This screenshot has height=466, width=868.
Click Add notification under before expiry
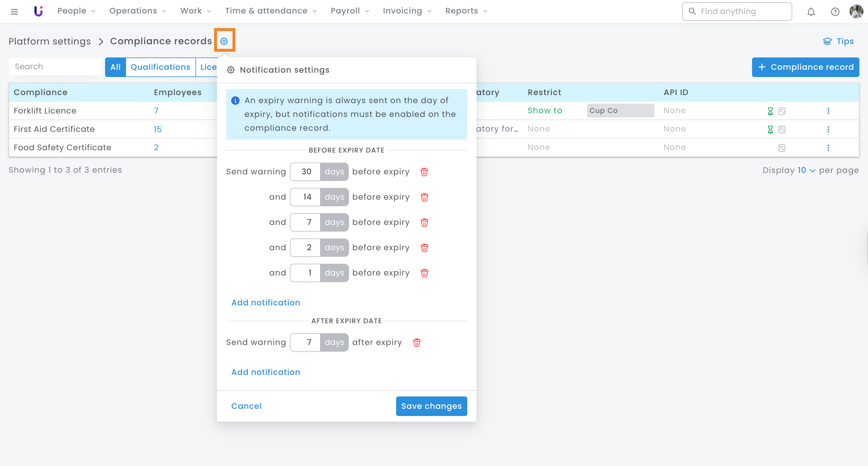266,303
